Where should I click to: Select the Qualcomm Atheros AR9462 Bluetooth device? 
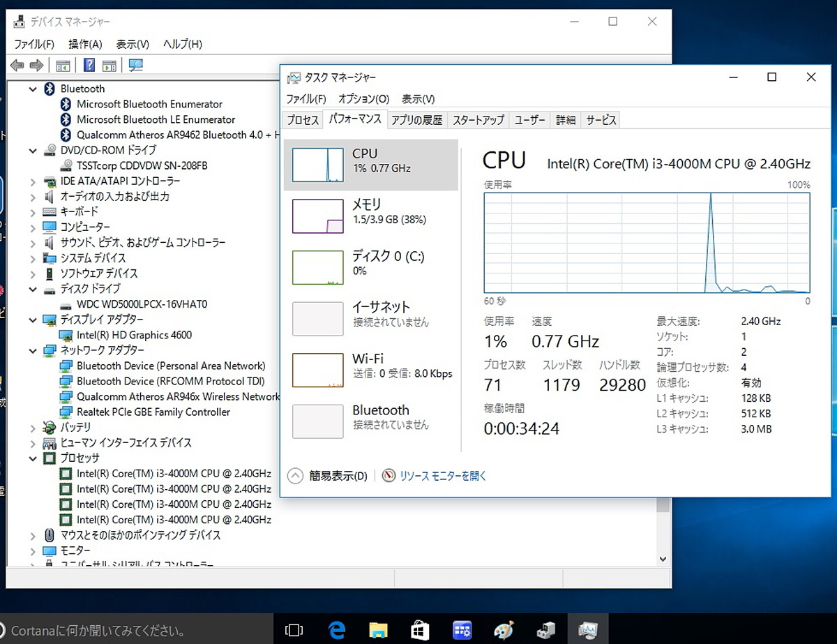coord(178,135)
